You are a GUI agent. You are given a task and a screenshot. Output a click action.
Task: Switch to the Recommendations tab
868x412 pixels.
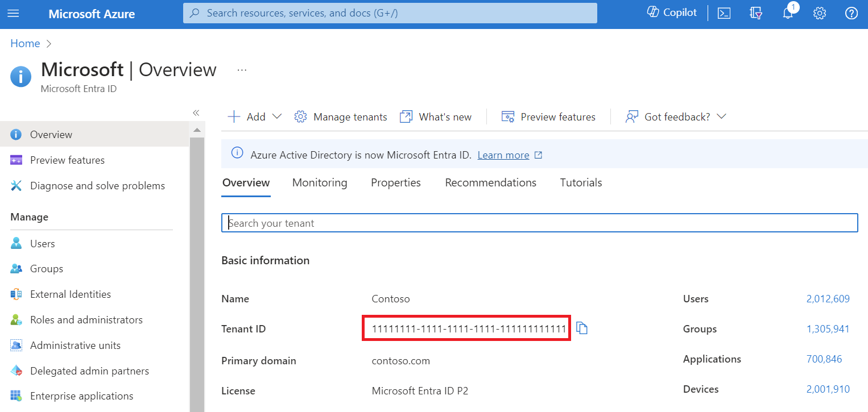(x=490, y=182)
